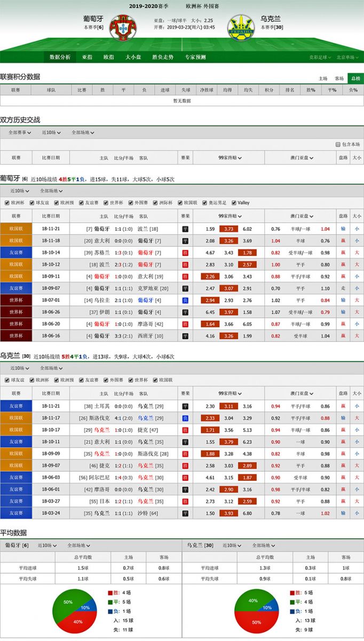364x641 pixels.
Task: Switch to the 亚指 tab
Action: pyautogui.click(x=87, y=57)
